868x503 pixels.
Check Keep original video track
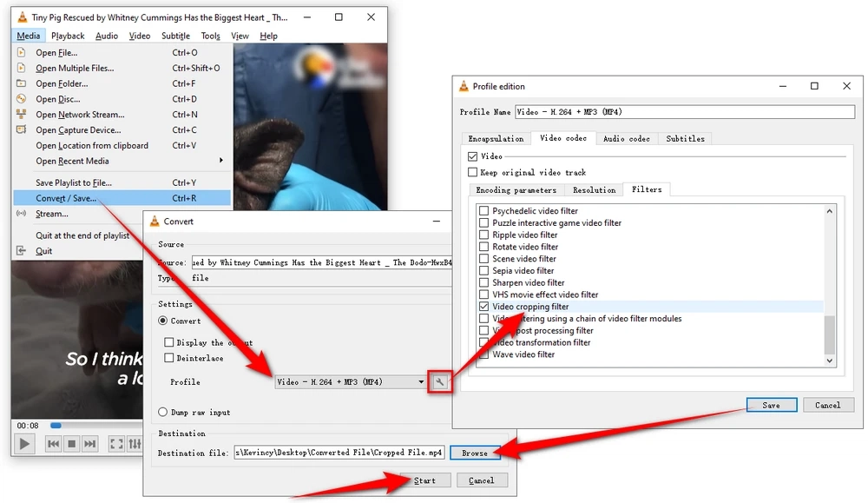coord(472,172)
